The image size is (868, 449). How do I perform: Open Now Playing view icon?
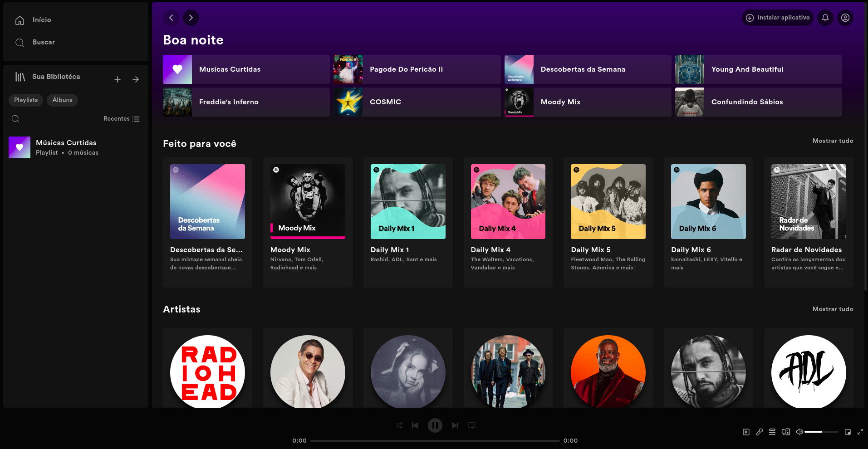point(746,432)
